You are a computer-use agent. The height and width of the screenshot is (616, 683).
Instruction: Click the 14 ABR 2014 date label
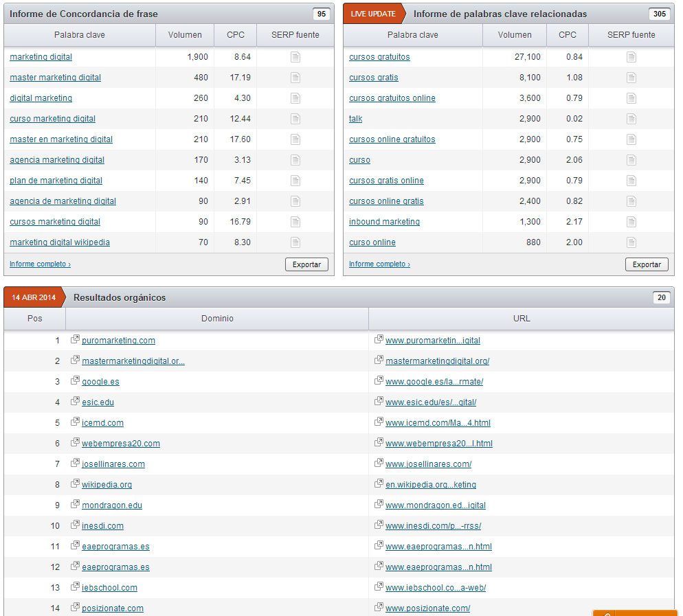[34, 298]
